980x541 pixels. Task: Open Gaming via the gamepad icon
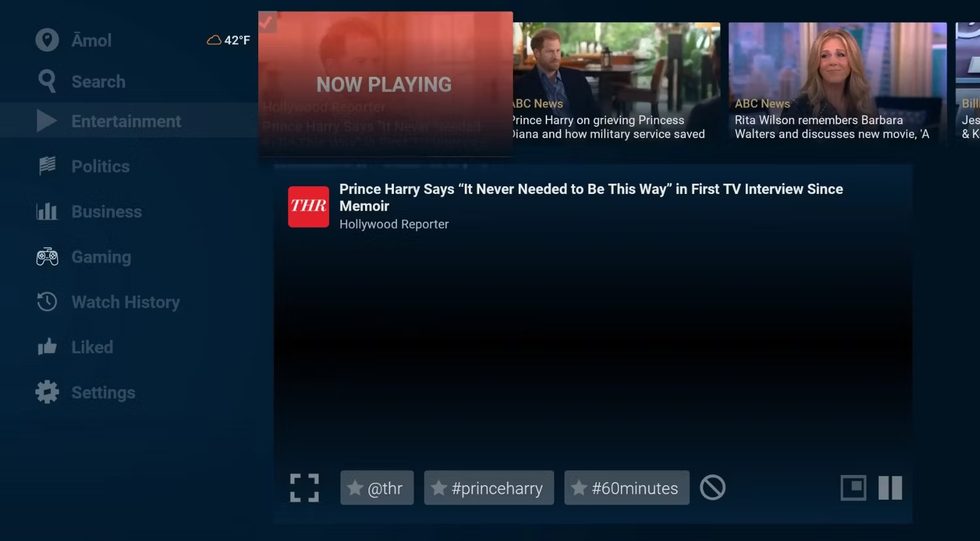46,257
